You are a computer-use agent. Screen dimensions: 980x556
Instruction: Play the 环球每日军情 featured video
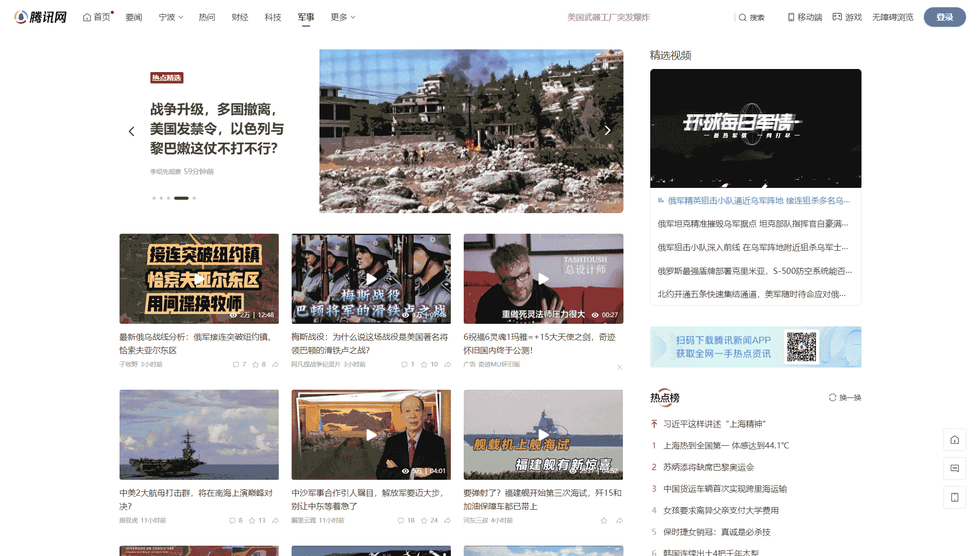(x=756, y=128)
